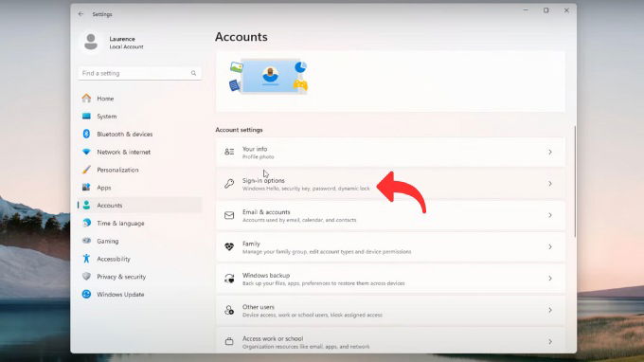Click the Family heart icon

point(229,247)
